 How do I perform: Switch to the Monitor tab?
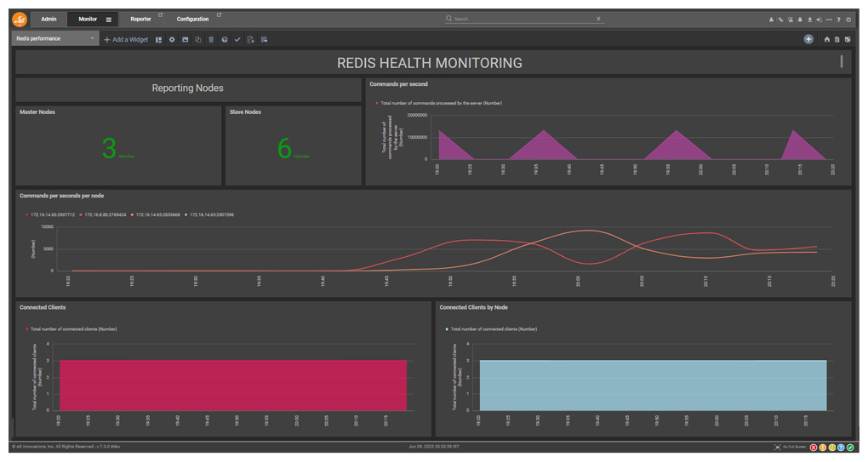coord(88,19)
